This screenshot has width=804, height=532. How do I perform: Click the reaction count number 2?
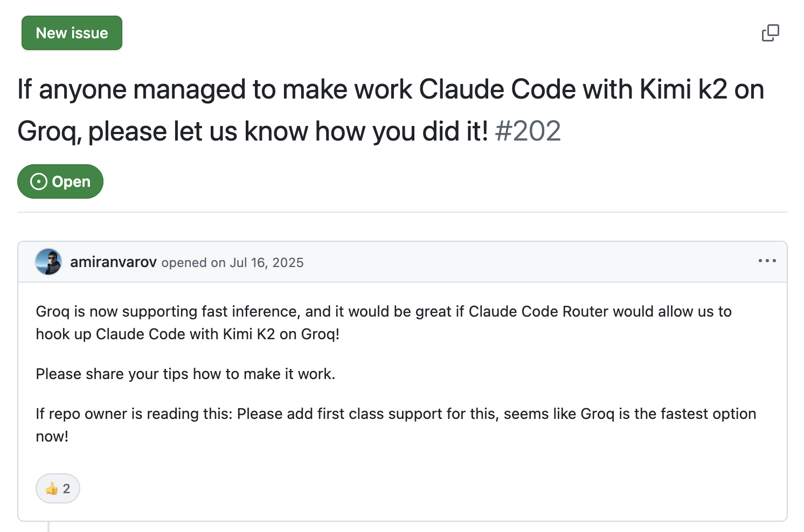point(66,488)
